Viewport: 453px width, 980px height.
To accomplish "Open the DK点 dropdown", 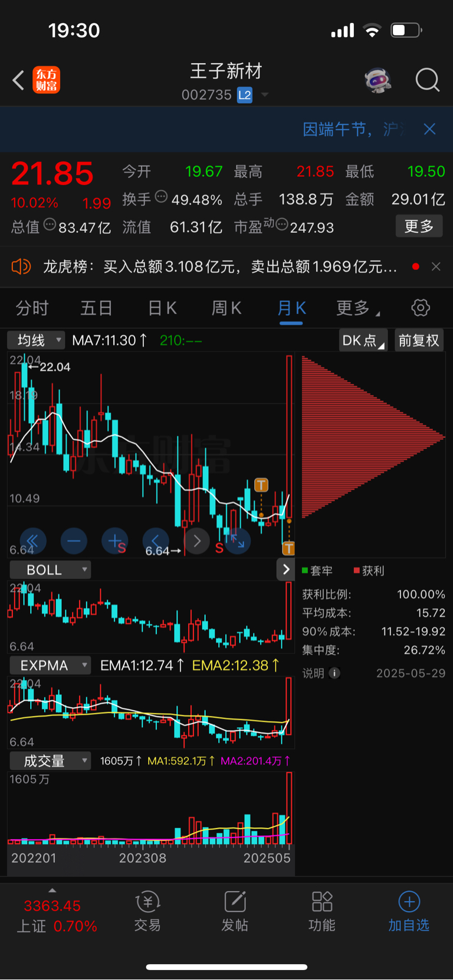I will click(363, 340).
